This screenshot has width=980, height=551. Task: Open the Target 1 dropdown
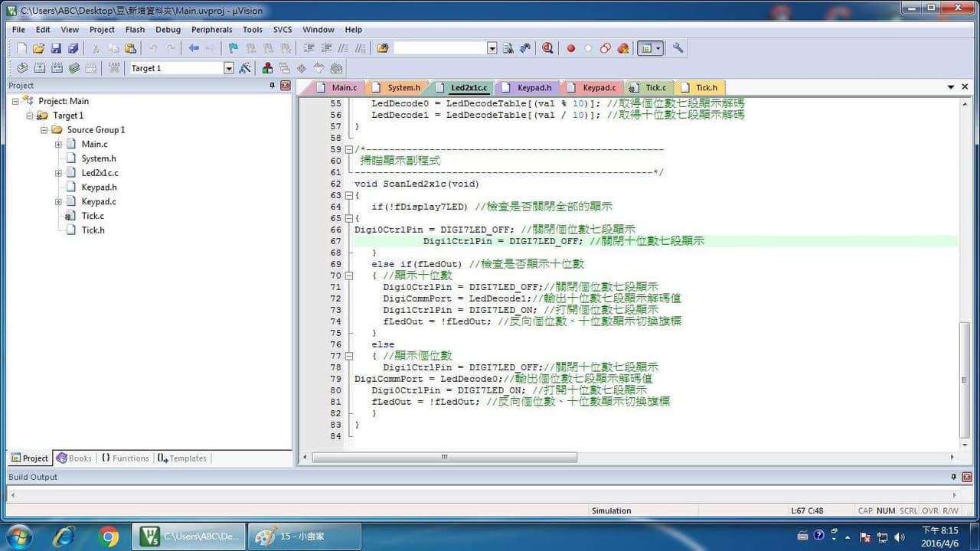[228, 68]
